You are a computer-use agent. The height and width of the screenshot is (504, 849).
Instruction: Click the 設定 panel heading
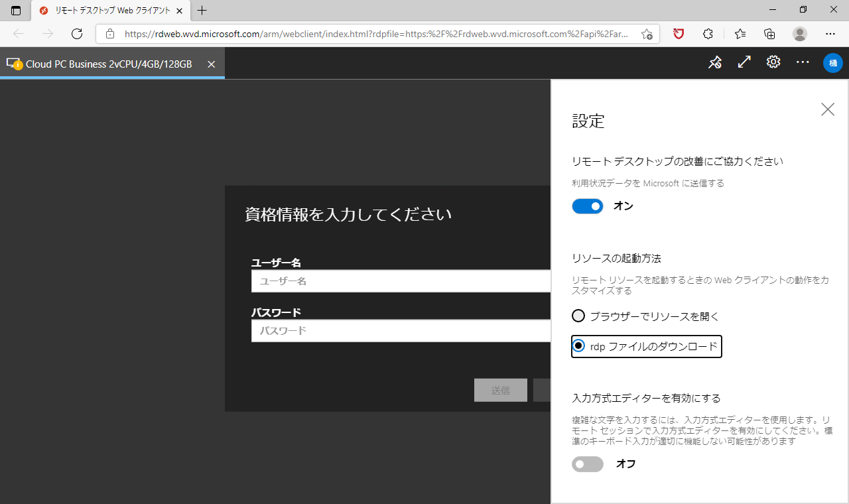[588, 121]
